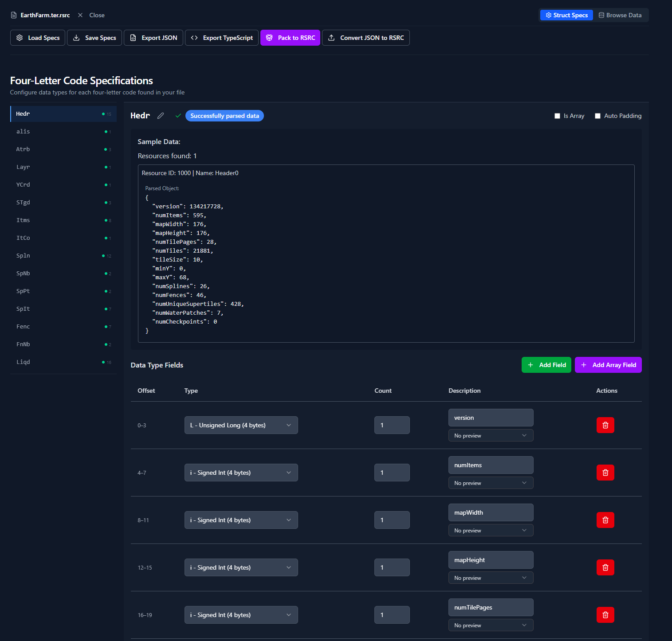Select the Spln code in sidebar
Image resolution: width=672 pixels, height=641 pixels.
point(63,256)
